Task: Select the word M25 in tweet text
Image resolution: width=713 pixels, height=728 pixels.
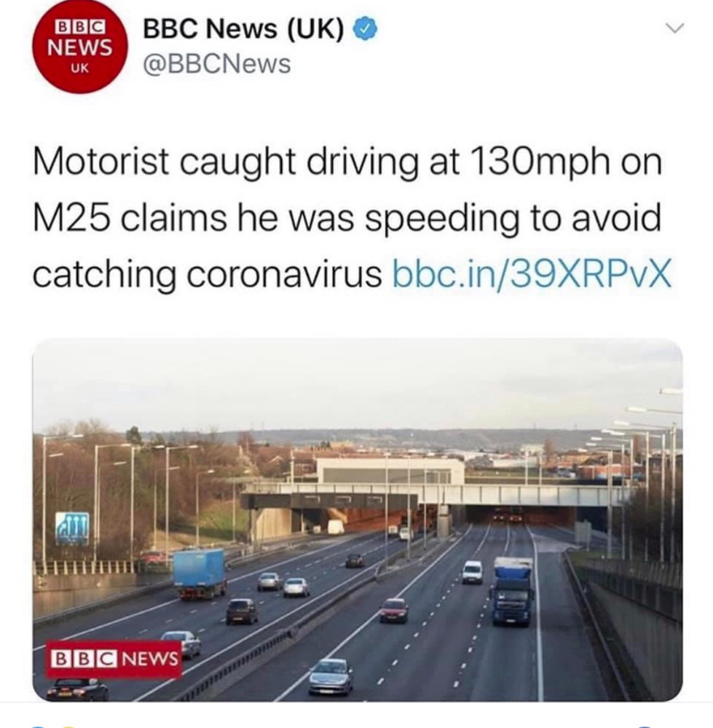Action: pyautogui.click(x=72, y=218)
